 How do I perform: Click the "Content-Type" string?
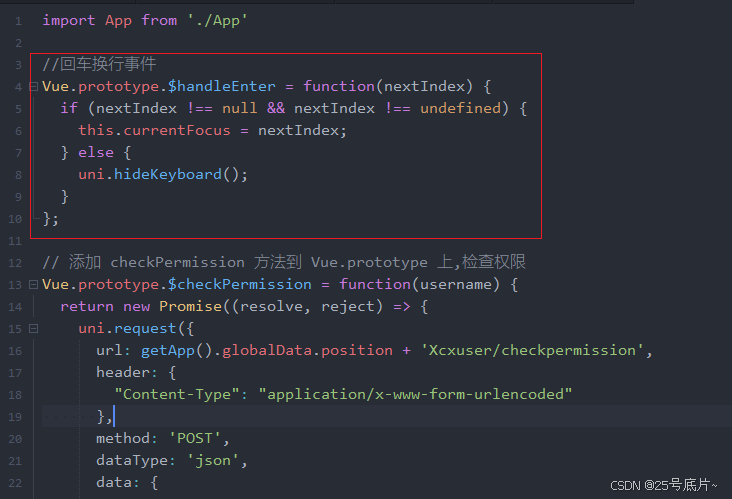(x=177, y=394)
